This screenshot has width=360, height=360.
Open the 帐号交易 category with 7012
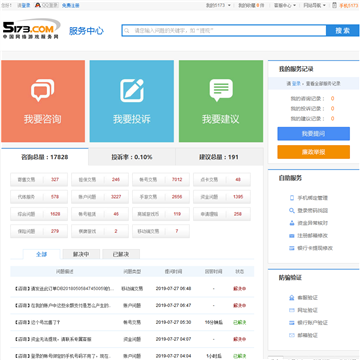pos(161,179)
